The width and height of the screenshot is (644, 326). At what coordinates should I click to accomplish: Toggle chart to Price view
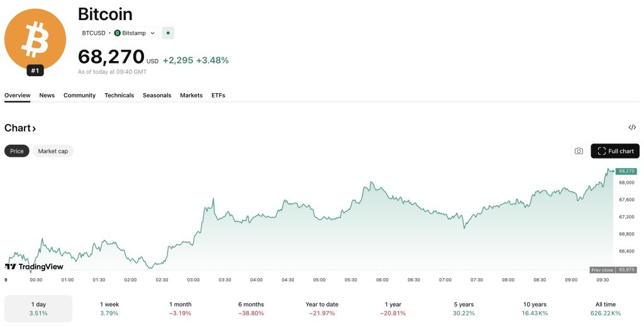tap(17, 151)
